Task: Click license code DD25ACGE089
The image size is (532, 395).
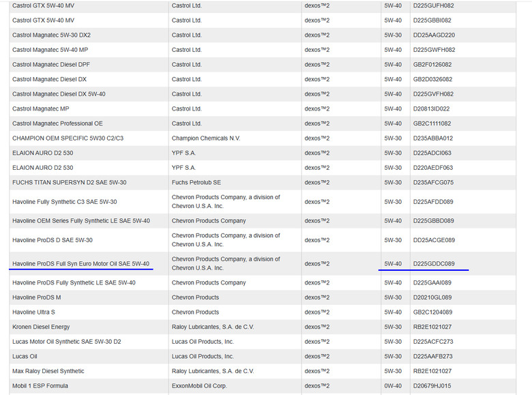Action: (x=434, y=240)
